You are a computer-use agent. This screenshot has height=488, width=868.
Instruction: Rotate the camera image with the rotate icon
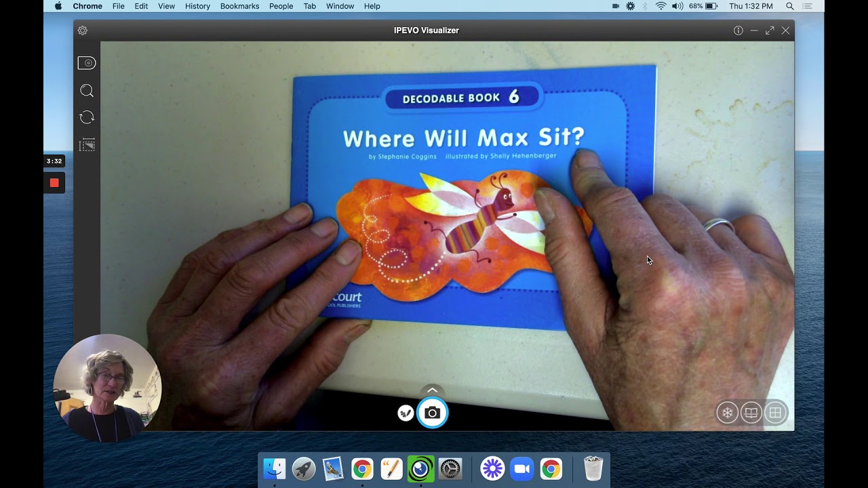[x=87, y=117]
